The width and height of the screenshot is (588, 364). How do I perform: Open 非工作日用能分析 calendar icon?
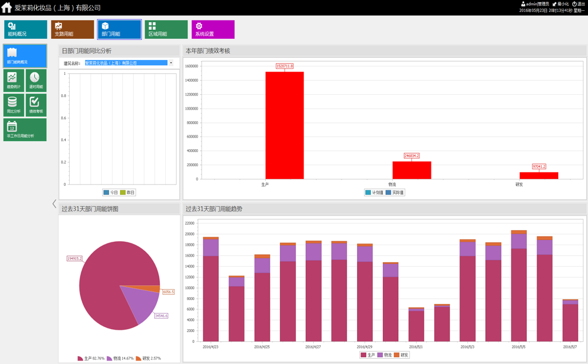point(25,130)
